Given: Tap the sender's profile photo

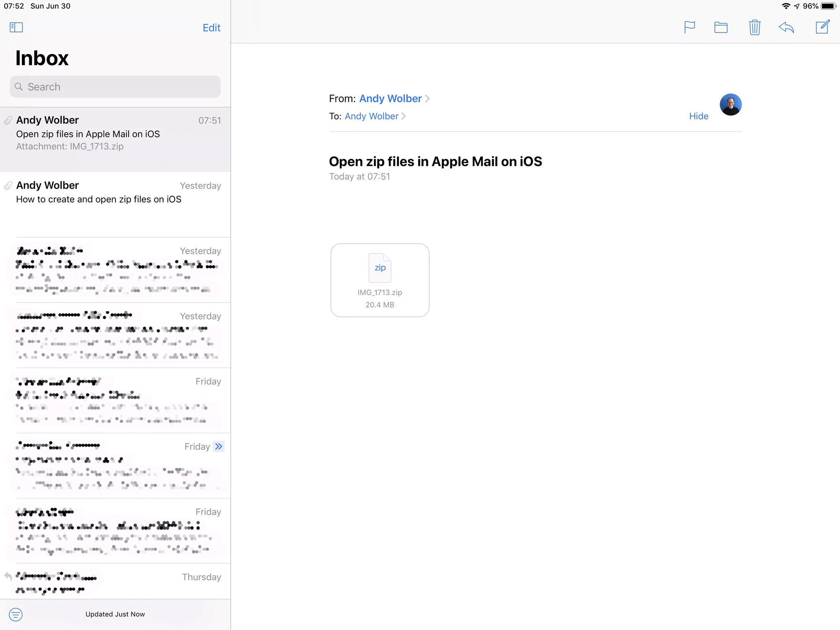Looking at the screenshot, I should pyautogui.click(x=730, y=104).
